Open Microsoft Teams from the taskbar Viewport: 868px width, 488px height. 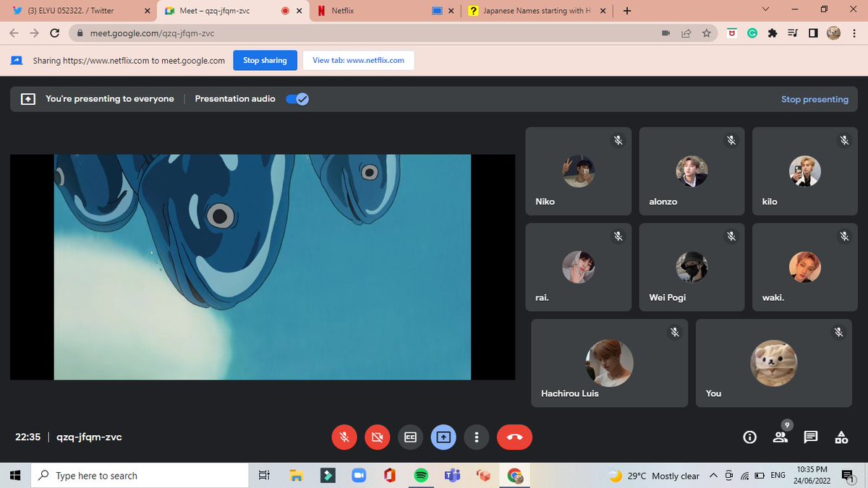[453, 476]
